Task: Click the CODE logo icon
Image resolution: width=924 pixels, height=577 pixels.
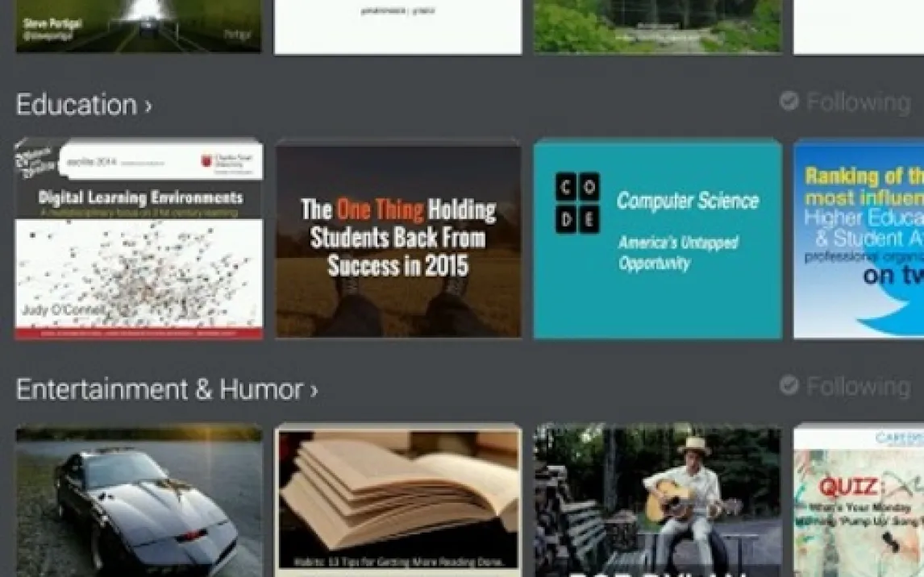Action: [577, 201]
